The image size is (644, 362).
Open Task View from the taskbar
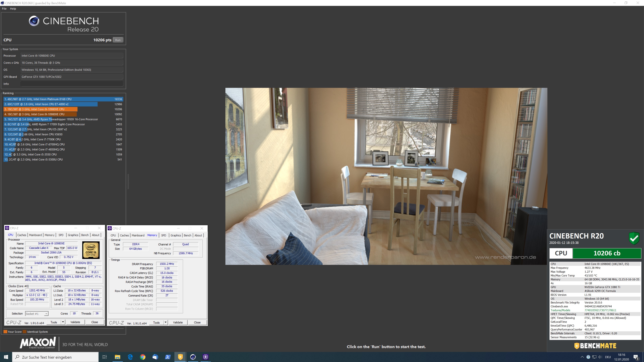(105, 357)
